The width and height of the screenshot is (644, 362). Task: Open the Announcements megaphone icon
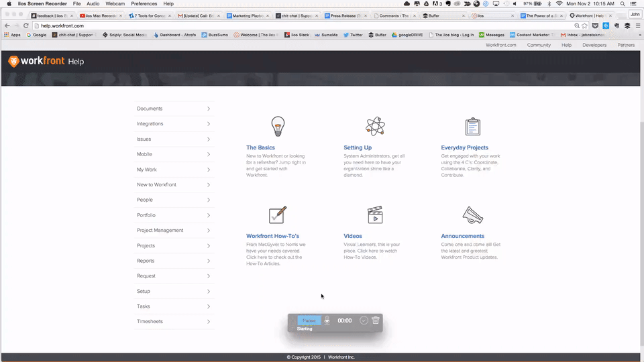point(473,215)
